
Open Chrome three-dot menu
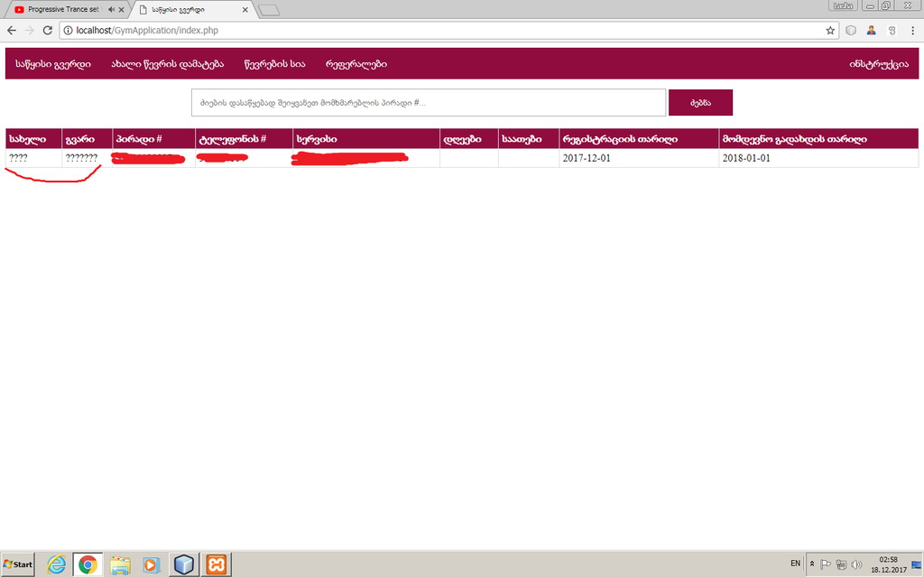click(913, 30)
